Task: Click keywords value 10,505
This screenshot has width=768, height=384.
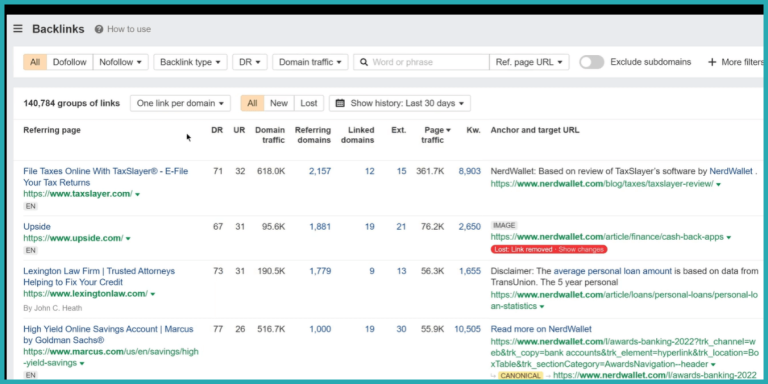Action: 467,329
